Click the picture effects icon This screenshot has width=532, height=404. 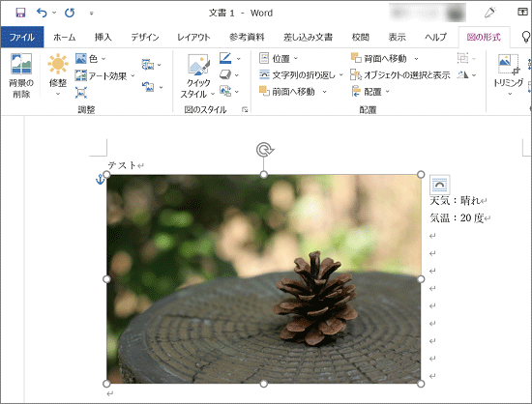[225, 74]
